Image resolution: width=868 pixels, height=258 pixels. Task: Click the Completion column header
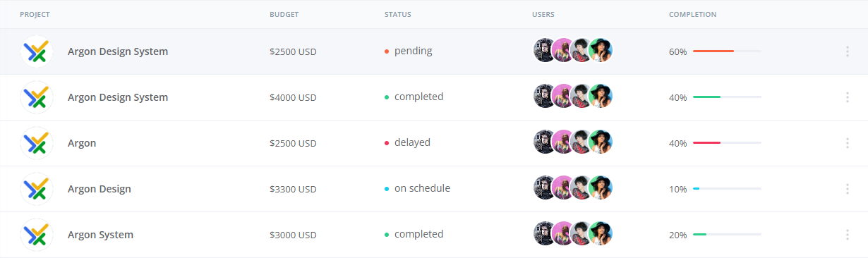(x=693, y=15)
